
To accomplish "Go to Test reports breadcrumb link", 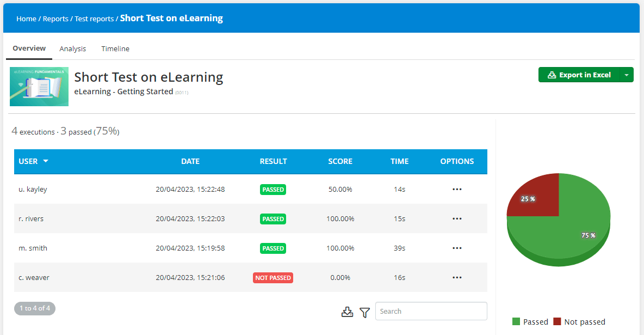I will click(x=94, y=19).
